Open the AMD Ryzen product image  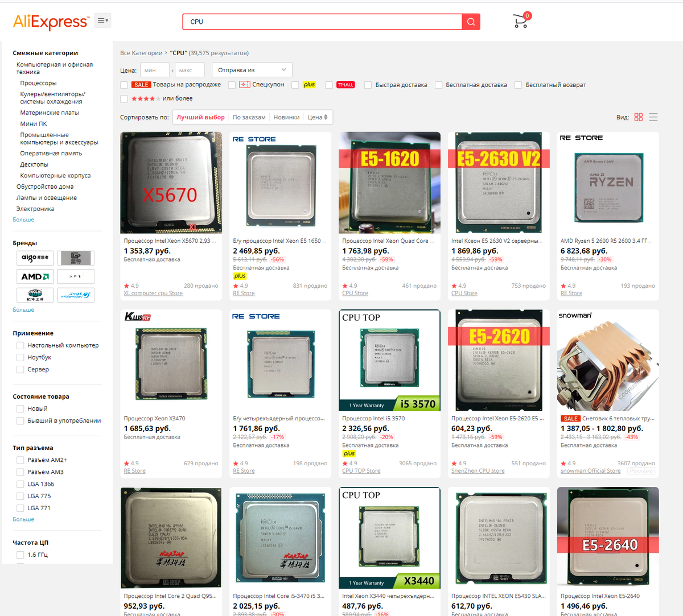[x=608, y=183]
